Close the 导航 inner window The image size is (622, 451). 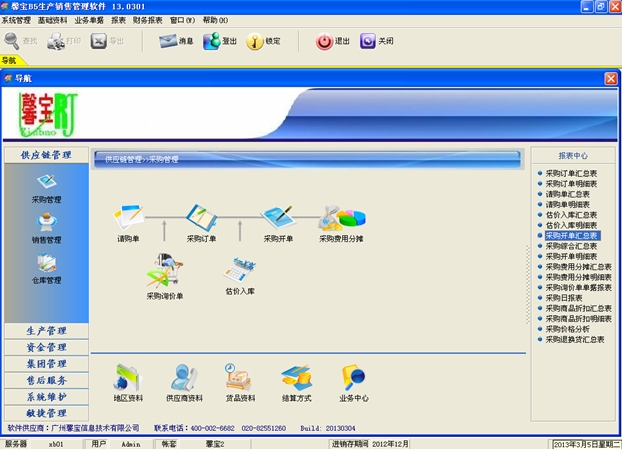click(x=610, y=79)
